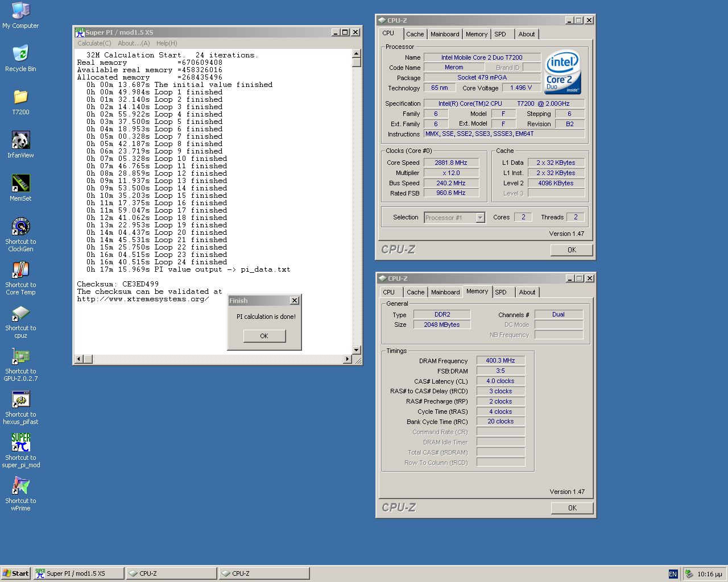Click the Bus Speed value 240.2 MHz

pyautogui.click(x=451, y=183)
